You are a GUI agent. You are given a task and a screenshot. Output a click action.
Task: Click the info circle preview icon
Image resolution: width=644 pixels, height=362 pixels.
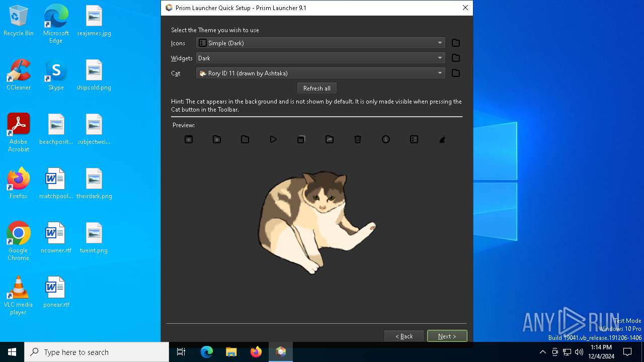tap(386, 139)
